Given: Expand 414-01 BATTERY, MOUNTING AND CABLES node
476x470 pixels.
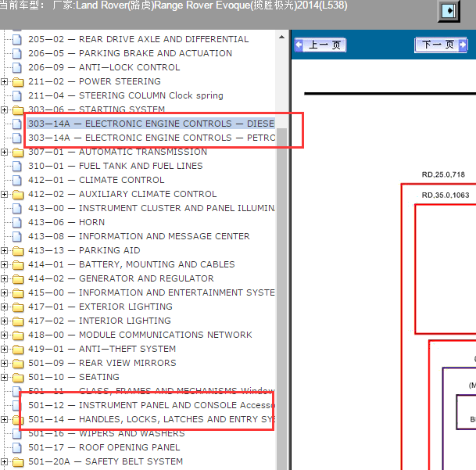Looking at the screenshot, I should [4, 264].
